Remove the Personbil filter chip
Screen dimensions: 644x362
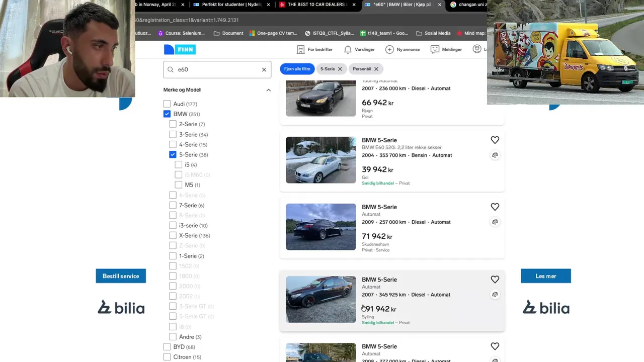[376, 69]
